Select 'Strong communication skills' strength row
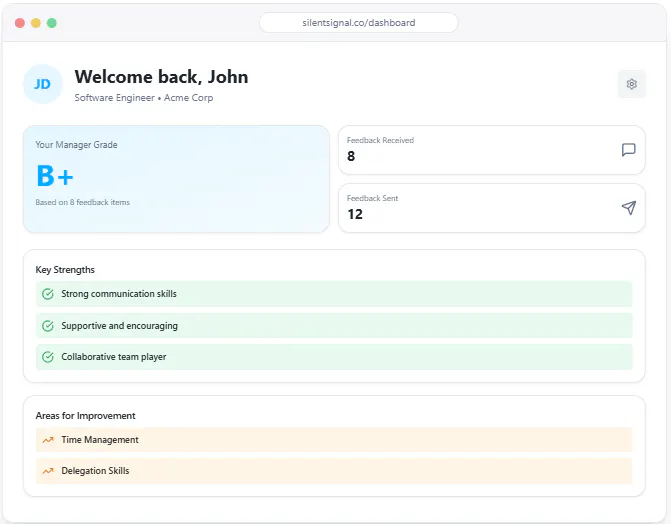Screen dimensions: 671x524 pyautogui.click(x=334, y=294)
